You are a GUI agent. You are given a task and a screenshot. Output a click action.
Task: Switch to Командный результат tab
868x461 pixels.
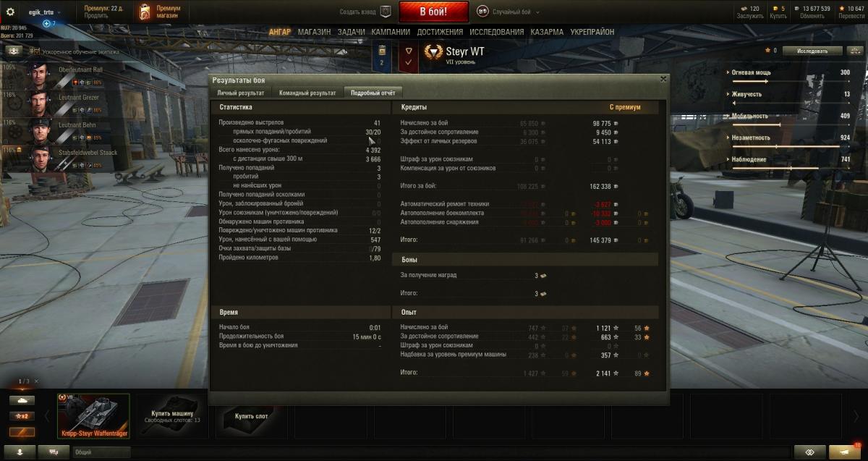point(307,93)
